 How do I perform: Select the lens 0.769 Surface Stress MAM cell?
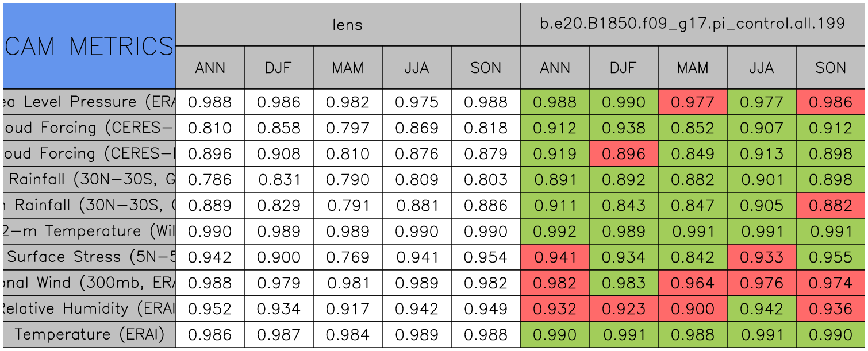click(347, 257)
